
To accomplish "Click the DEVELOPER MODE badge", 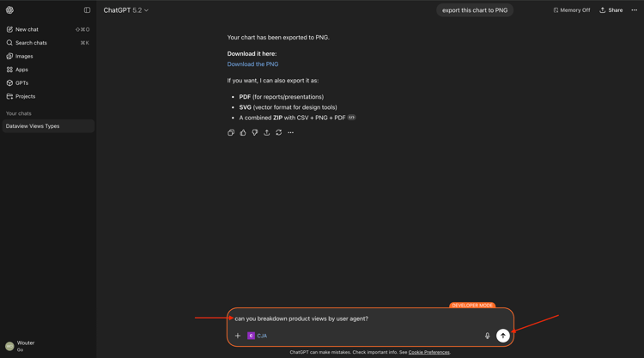I will (x=472, y=306).
